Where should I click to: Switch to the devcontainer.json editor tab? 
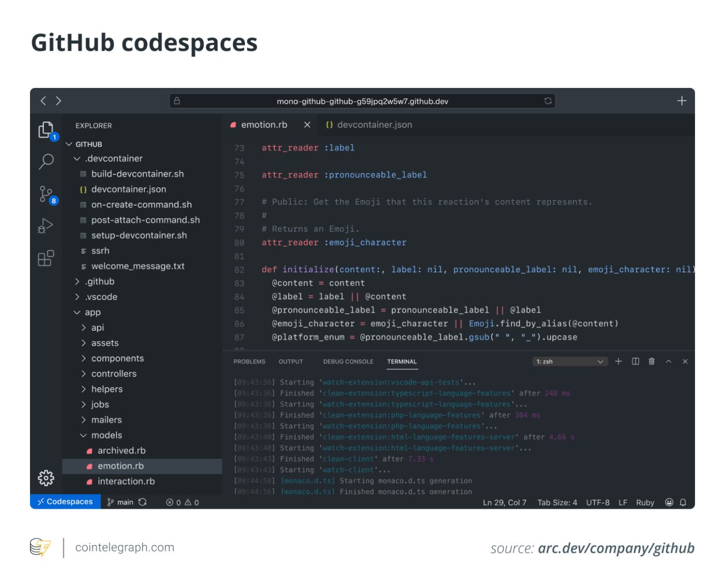[369, 125]
